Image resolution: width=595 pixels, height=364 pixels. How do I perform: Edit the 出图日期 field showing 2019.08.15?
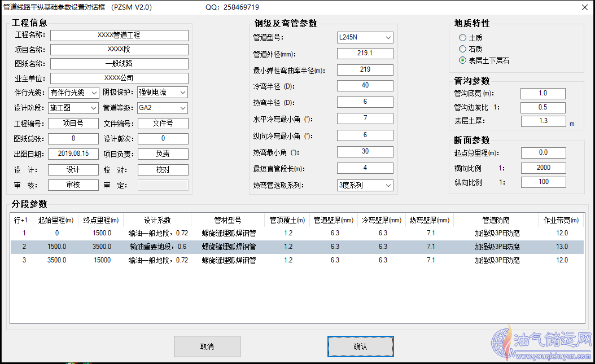(73, 153)
